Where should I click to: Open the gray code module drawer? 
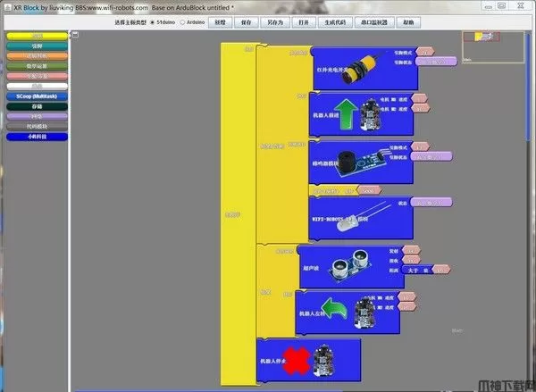[x=37, y=127]
